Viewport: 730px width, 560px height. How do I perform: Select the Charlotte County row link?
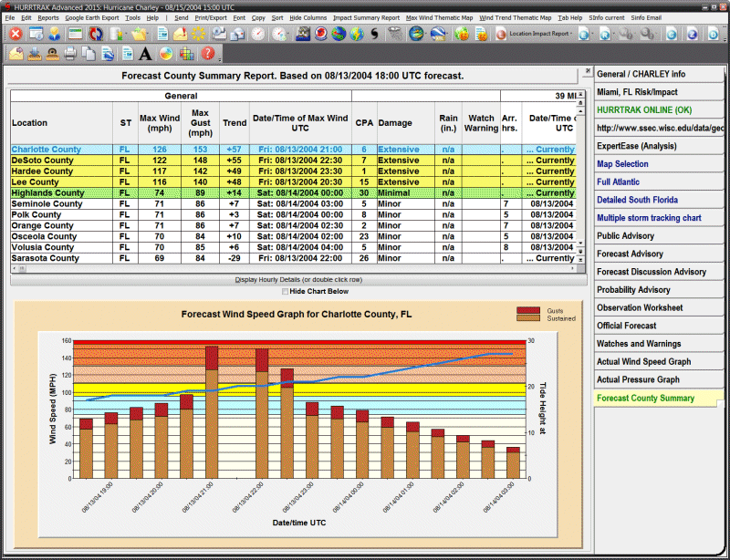coord(46,150)
